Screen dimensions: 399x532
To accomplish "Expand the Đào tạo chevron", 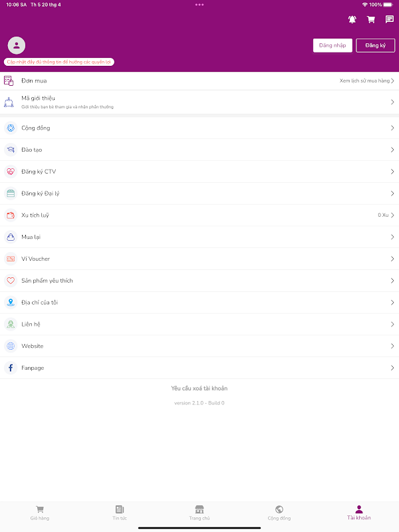I will (392, 150).
